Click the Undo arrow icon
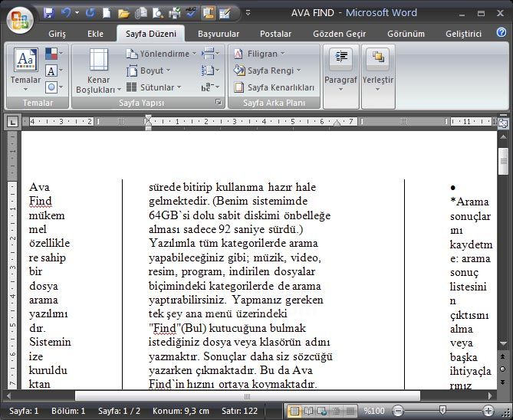 pyautogui.click(x=66, y=13)
